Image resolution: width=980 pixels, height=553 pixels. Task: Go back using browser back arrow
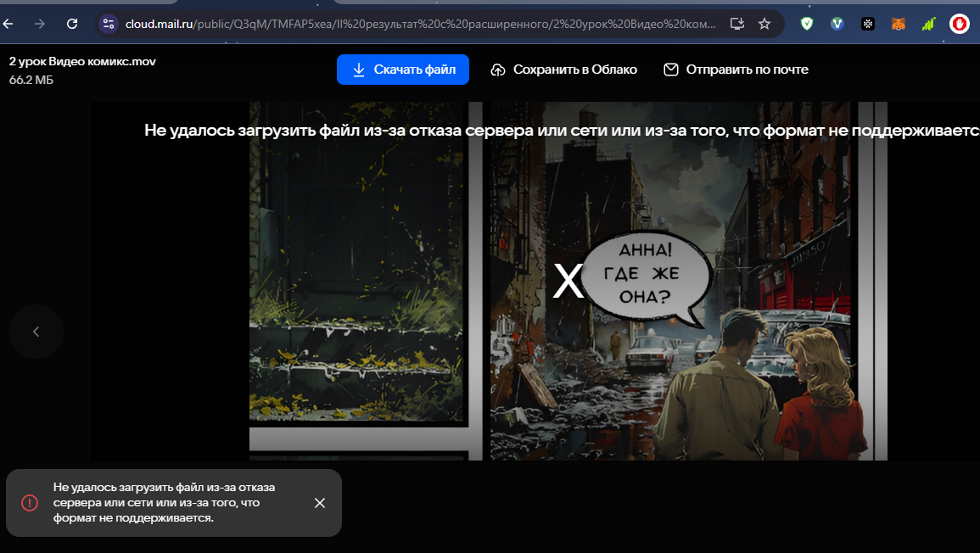[8, 24]
